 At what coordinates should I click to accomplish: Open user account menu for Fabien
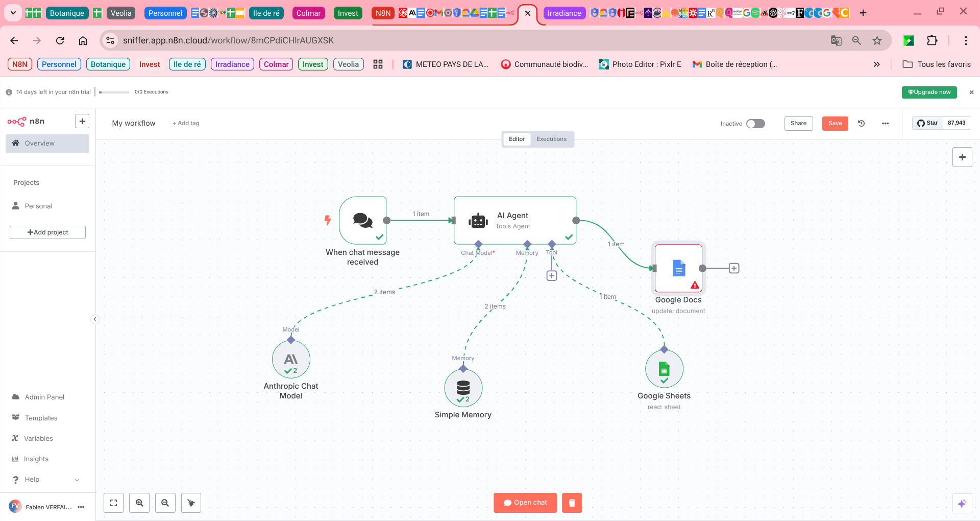point(81,507)
